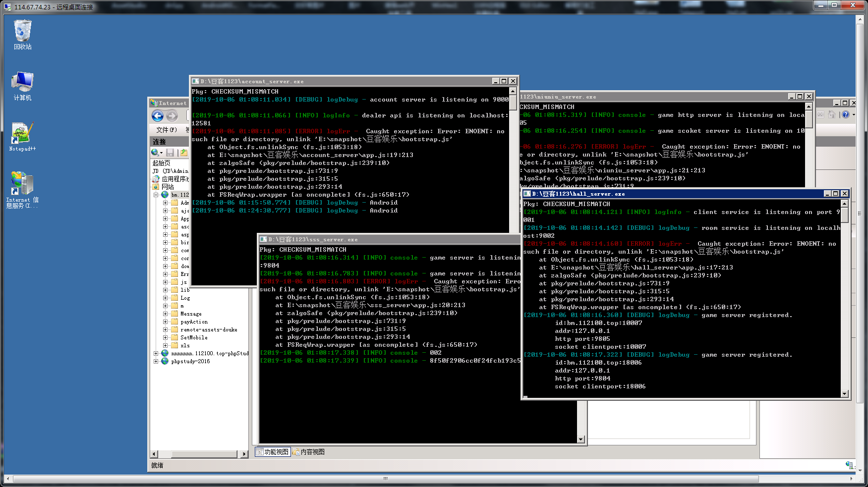The image size is (868, 487).
Task: Click scroll-down arrow in sss_server console
Action: (581, 439)
